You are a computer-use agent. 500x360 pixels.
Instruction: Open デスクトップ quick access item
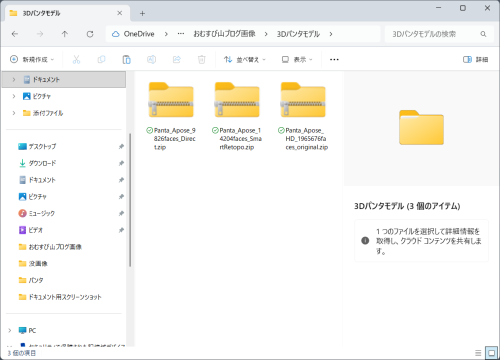[42, 146]
